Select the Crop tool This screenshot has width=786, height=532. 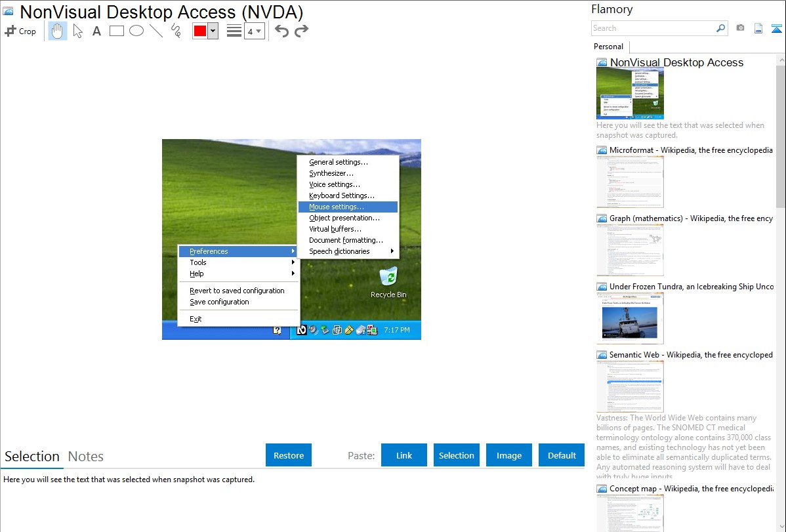(x=20, y=31)
